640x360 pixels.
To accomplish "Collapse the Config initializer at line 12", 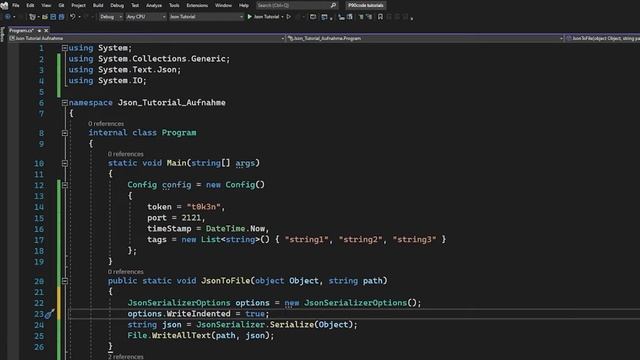I will pos(64,184).
